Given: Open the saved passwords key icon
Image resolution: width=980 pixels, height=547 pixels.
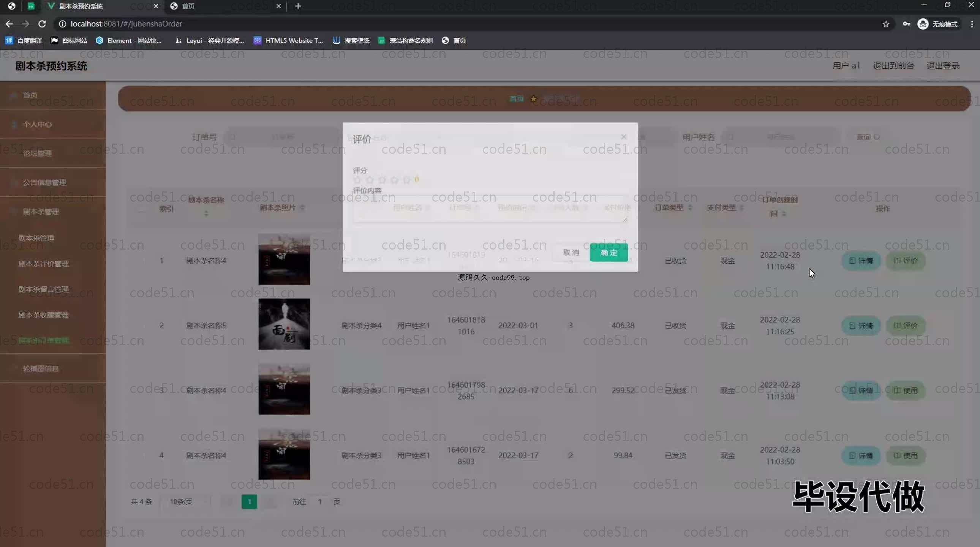Looking at the screenshot, I should pos(907,24).
